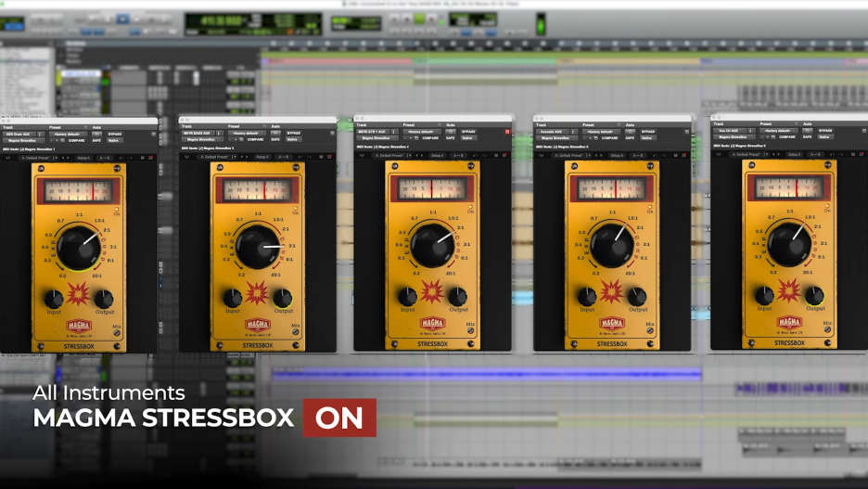This screenshot has height=489, width=868.
Task: Click the Mix knob on Acoustic AUX StressBox
Action: [650, 330]
